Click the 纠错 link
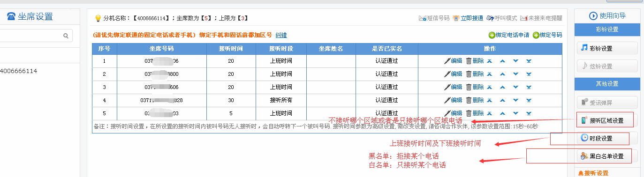This screenshot has width=644, height=177. (281, 35)
